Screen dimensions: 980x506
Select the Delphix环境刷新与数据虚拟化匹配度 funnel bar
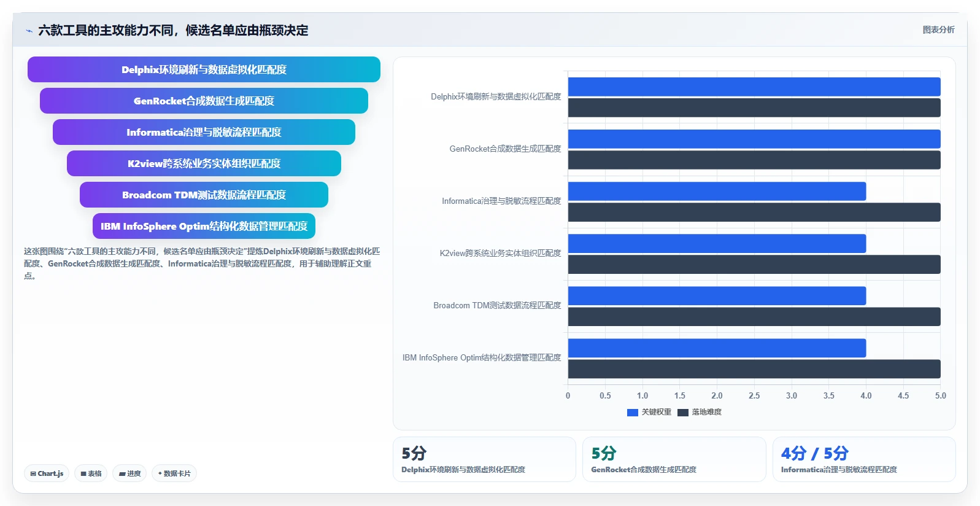[204, 69]
